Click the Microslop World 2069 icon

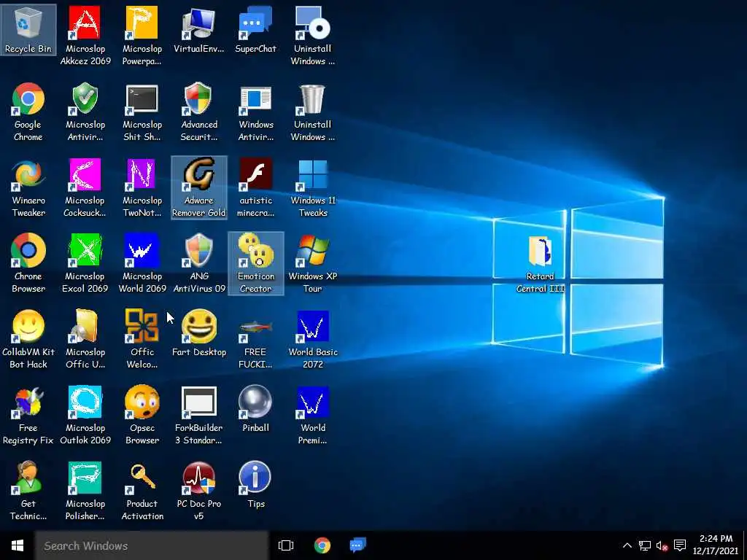(x=142, y=263)
